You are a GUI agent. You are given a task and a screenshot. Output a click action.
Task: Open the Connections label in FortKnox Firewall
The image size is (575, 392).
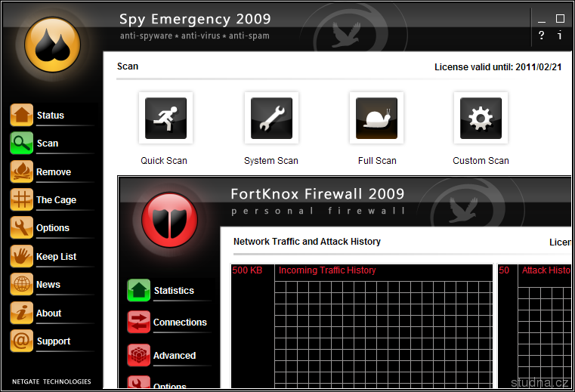click(x=180, y=322)
